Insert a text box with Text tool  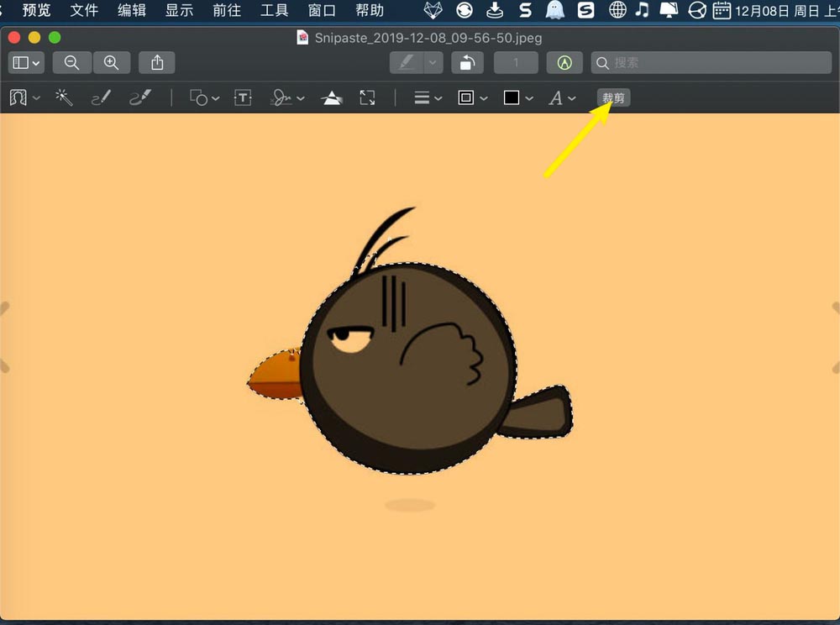click(243, 97)
